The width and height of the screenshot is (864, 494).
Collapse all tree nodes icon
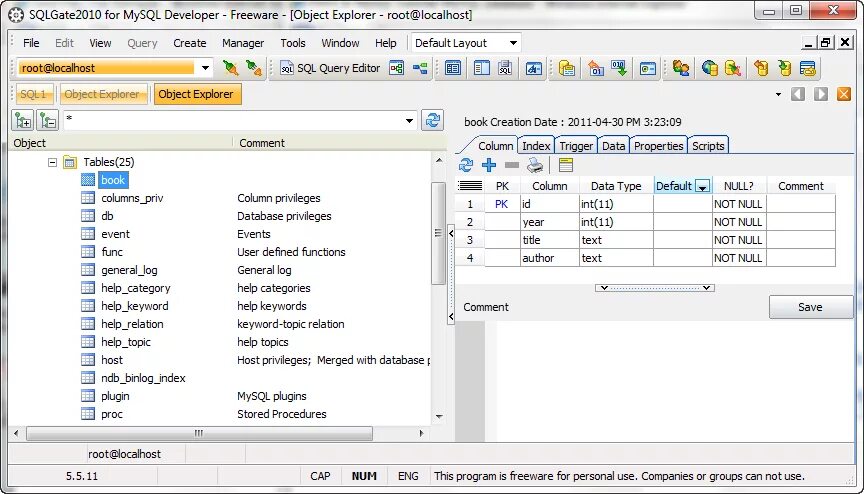[x=48, y=120]
